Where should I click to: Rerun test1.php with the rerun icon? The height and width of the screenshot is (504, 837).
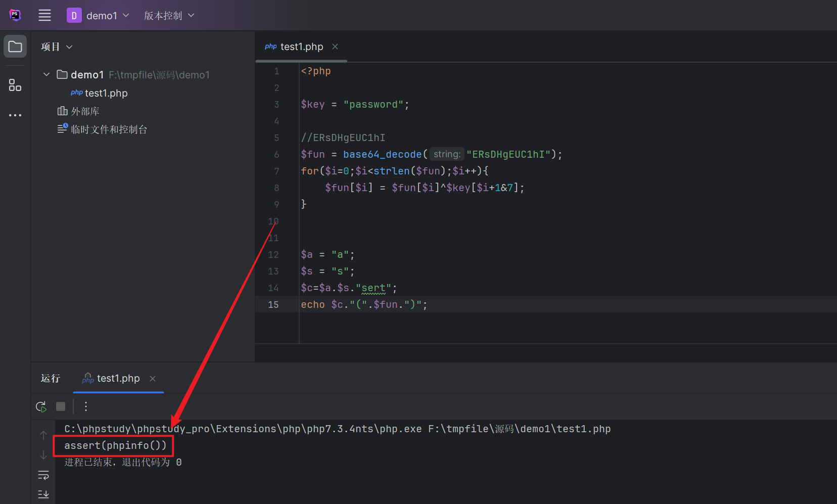point(41,406)
